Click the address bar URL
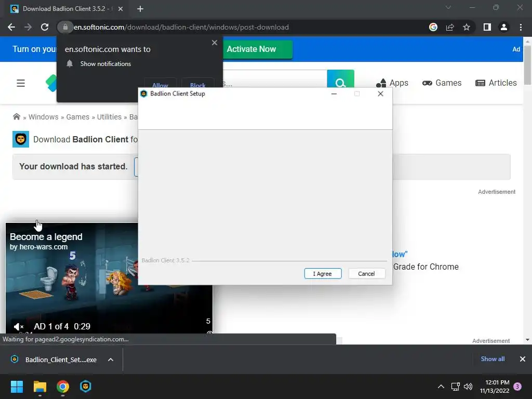The height and width of the screenshot is (399, 532). coord(181,27)
